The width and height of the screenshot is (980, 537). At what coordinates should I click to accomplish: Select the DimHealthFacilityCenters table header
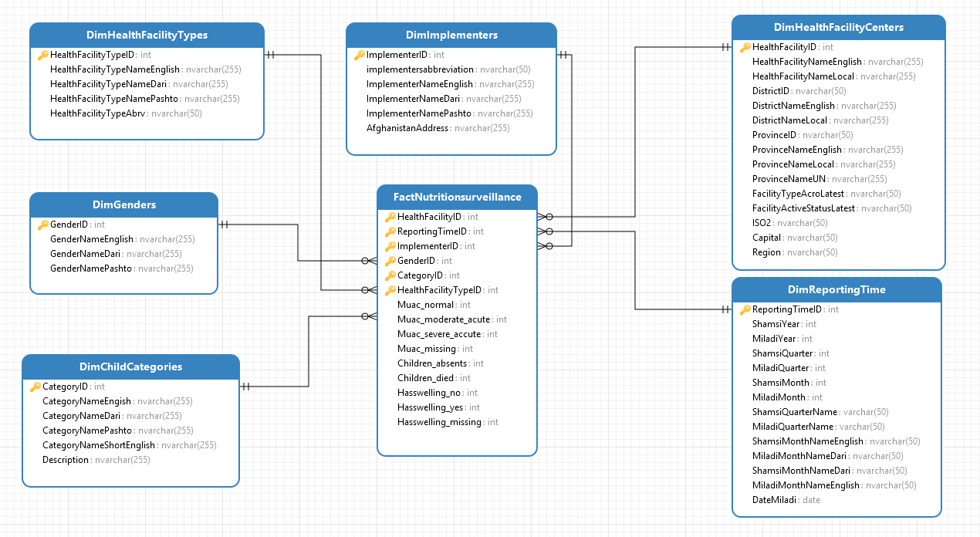click(838, 28)
